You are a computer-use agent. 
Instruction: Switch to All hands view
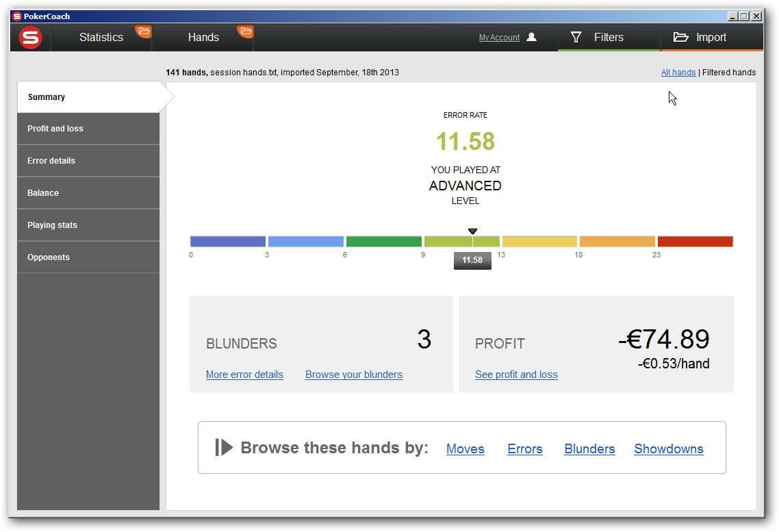678,73
